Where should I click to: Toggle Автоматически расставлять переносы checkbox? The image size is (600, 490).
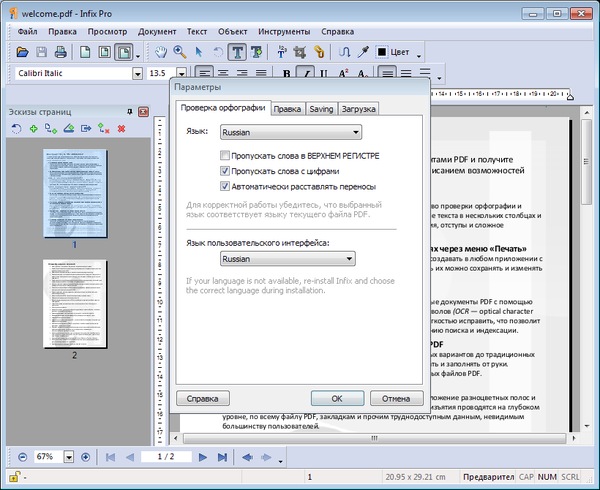point(225,186)
